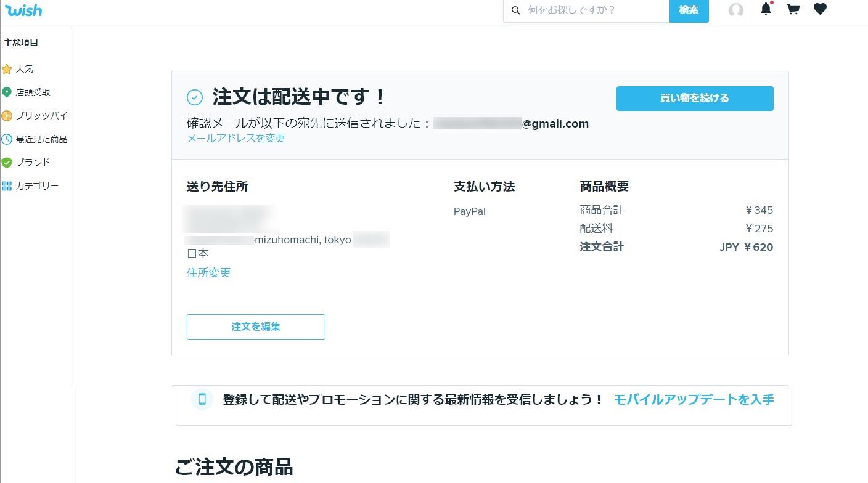Click the 人気 star icon

pyautogui.click(x=7, y=69)
